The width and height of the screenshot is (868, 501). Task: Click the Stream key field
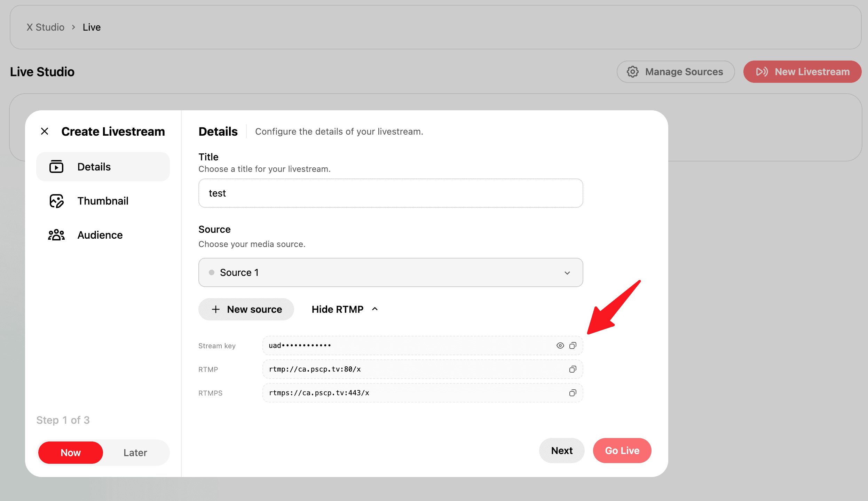[423, 345]
